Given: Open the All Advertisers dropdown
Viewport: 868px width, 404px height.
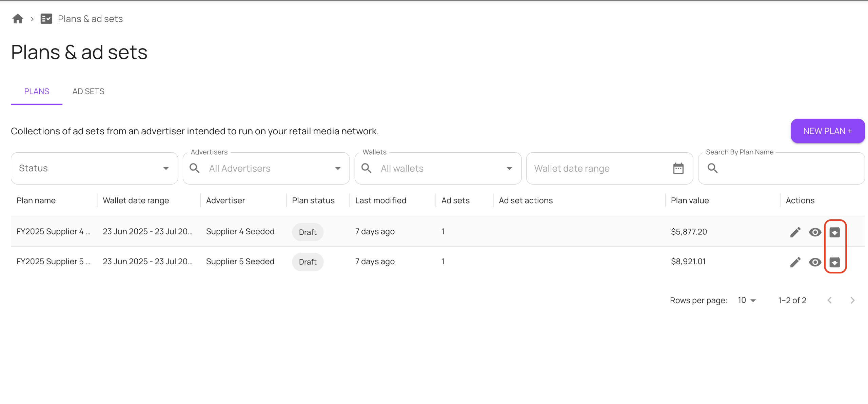Looking at the screenshot, I should point(266,168).
